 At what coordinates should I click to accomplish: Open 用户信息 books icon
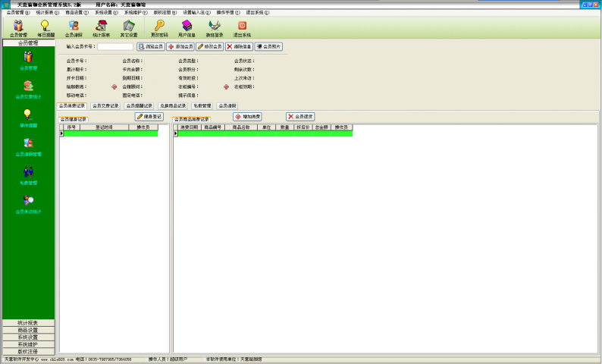[187, 28]
